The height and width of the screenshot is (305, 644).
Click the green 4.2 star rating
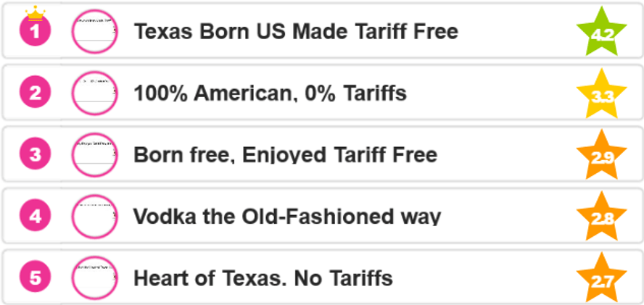click(x=601, y=34)
